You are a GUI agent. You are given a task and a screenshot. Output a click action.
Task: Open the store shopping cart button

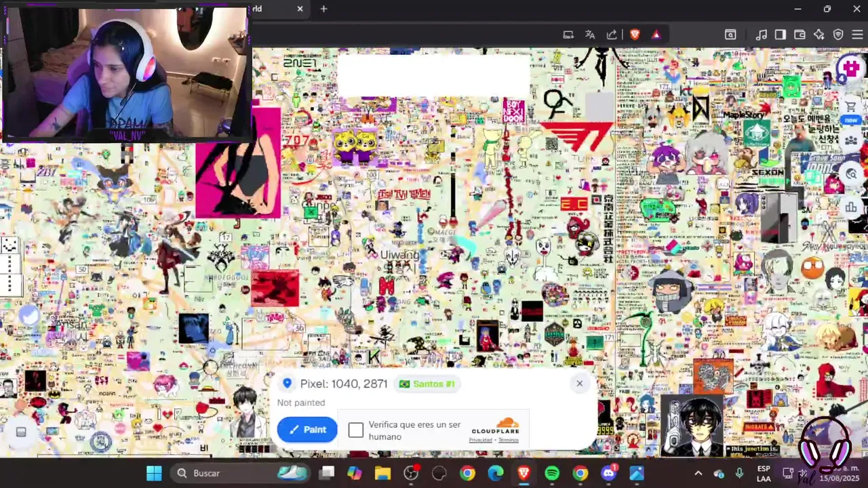pyautogui.click(x=850, y=106)
